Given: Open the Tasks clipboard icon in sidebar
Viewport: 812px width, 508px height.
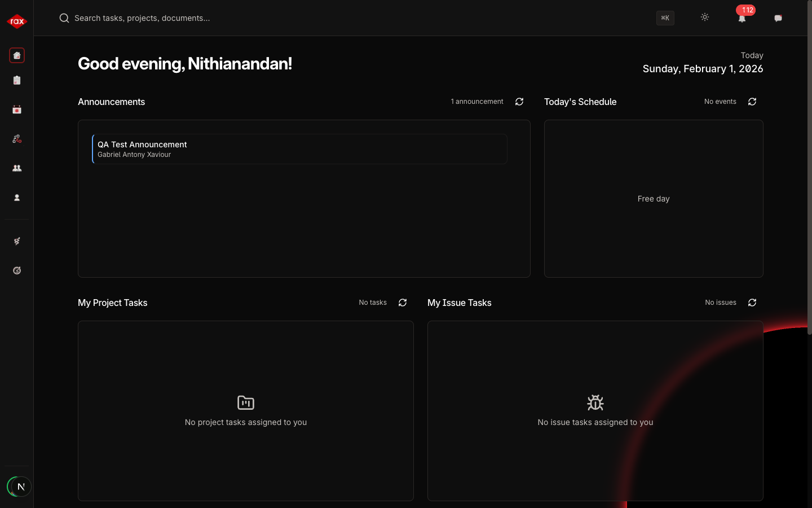Looking at the screenshot, I should click(17, 80).
